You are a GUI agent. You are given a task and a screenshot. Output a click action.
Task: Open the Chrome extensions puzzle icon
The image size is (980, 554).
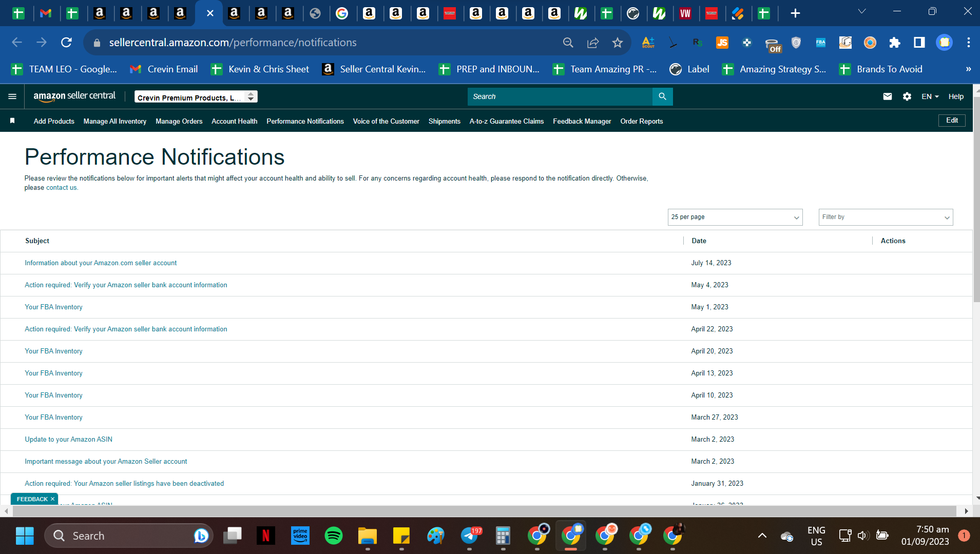(895, 43)
